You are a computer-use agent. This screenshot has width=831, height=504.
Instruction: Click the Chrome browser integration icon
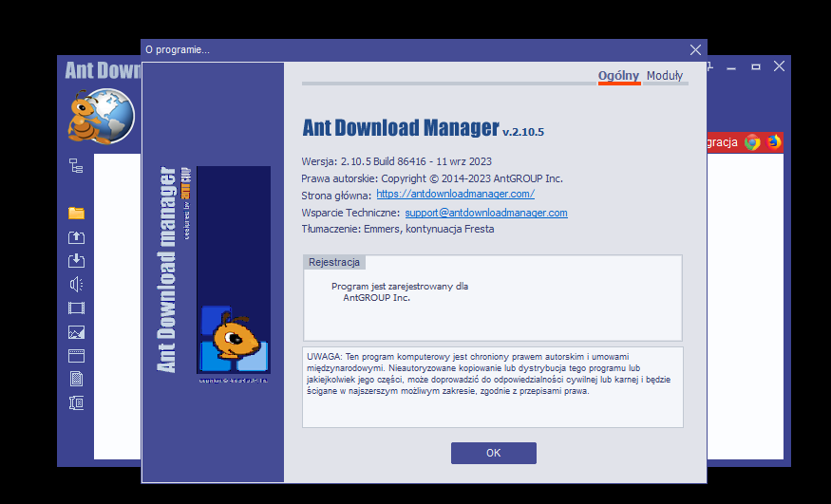click(x=752, y=141)
